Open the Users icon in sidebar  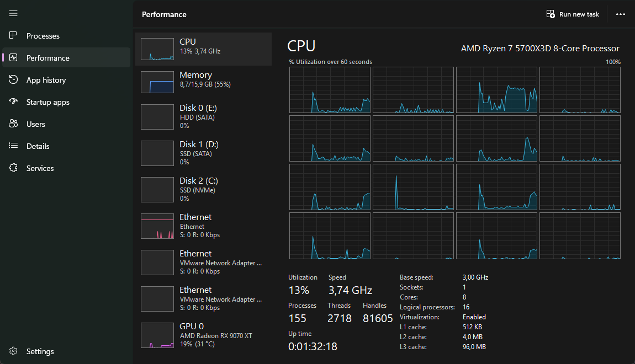pos(14,124)
